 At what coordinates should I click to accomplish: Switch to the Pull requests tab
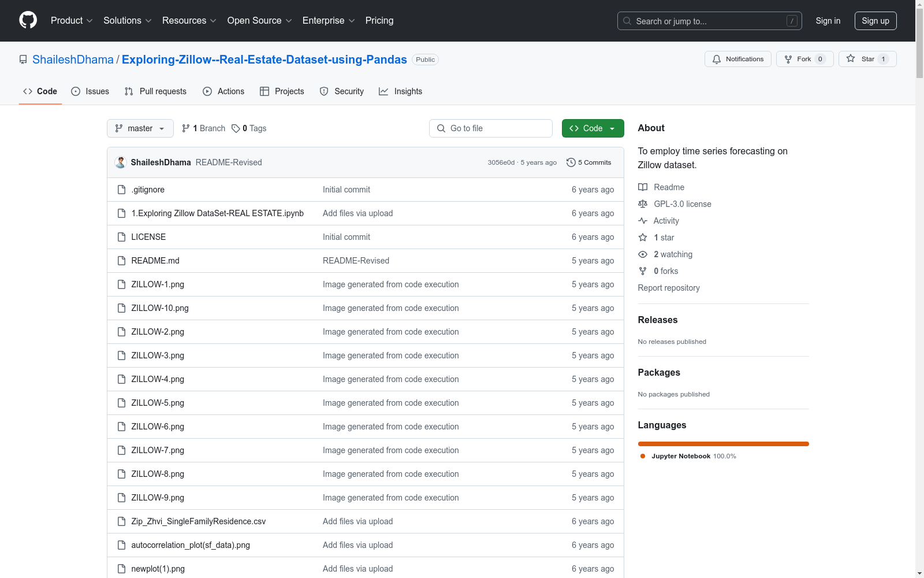(155, 91)
